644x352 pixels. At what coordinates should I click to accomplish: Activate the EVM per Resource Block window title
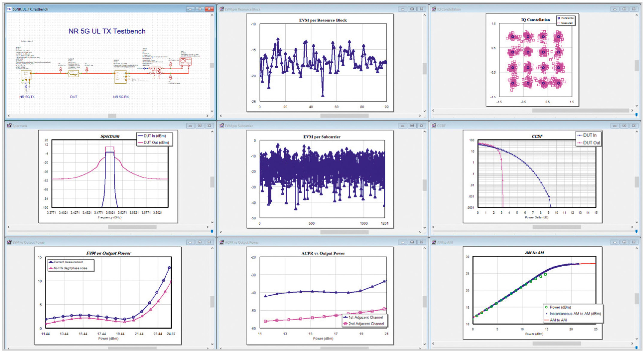[242, 9]
